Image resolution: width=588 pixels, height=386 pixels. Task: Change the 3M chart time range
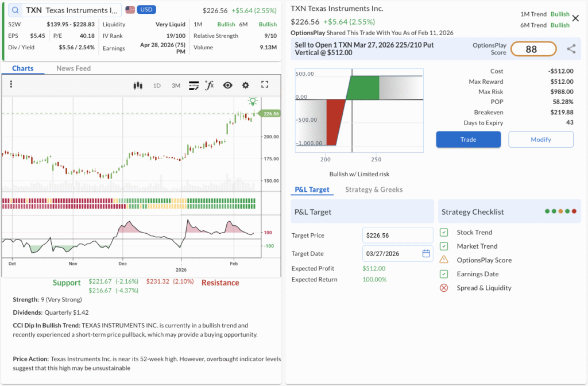point(176,86)
